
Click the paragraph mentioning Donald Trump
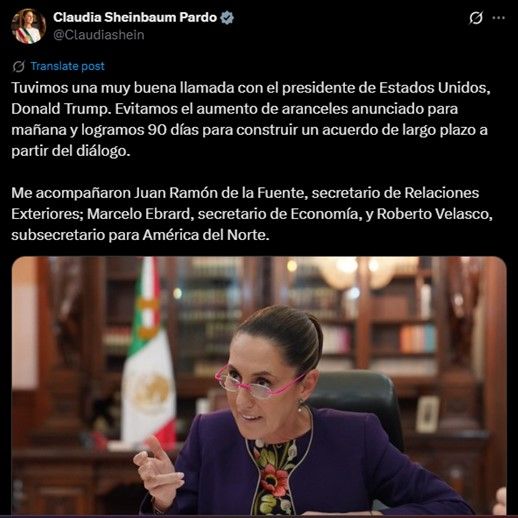click(251, 119)
